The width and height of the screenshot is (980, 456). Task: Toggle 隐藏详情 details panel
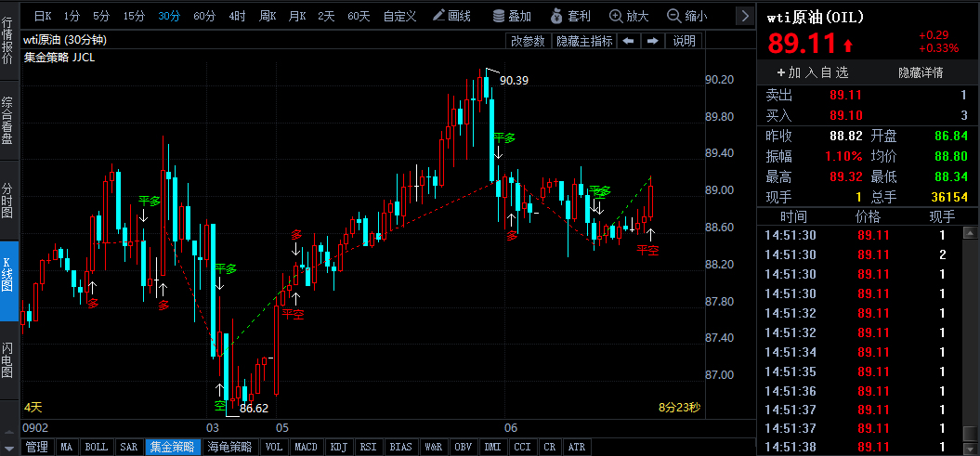[x=920, y=72]
